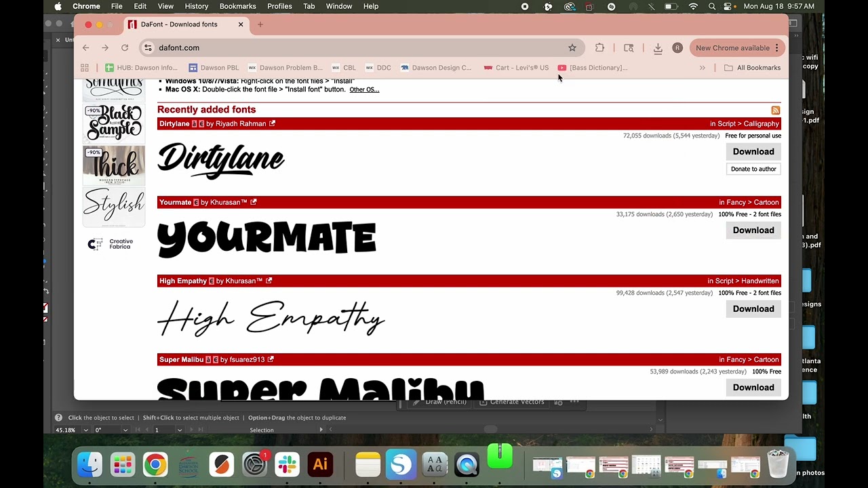
Task: Bookmark this page with the star icon
Action: point(572,47)
